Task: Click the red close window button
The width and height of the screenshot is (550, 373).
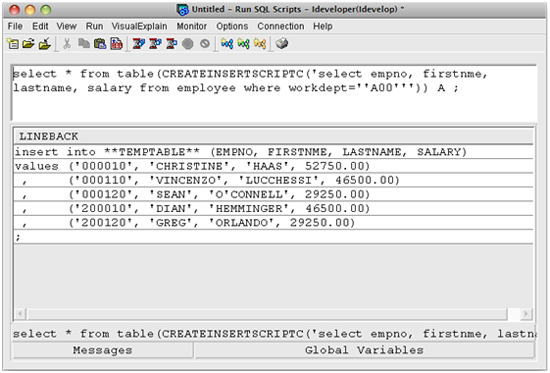Action: click(x=14, y=9)
